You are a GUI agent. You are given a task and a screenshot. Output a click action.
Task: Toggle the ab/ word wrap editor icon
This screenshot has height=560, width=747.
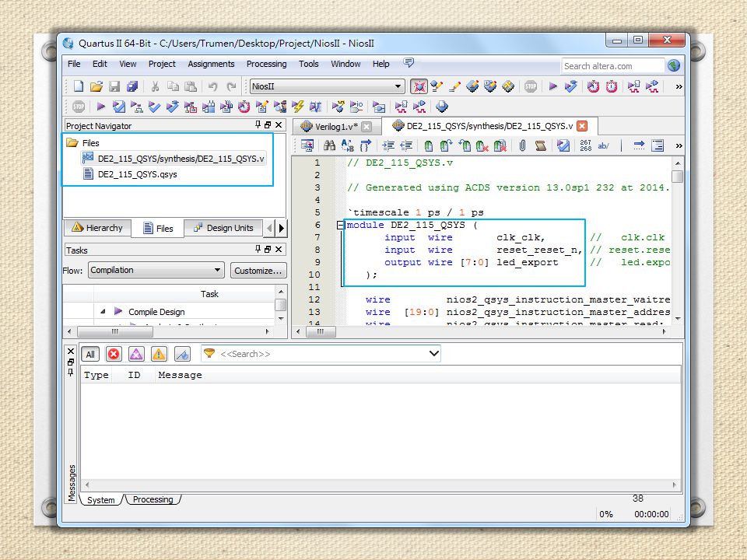pos(604,145)
